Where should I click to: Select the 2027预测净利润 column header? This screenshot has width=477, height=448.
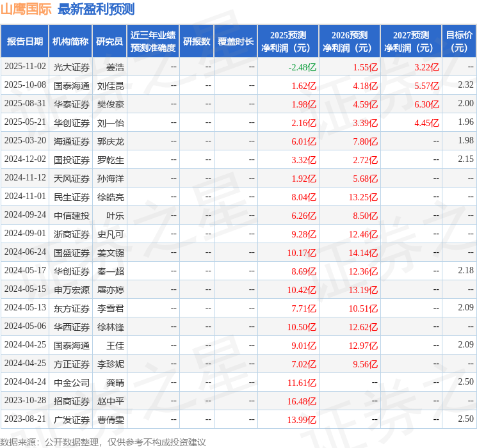(x=410, y=42)
